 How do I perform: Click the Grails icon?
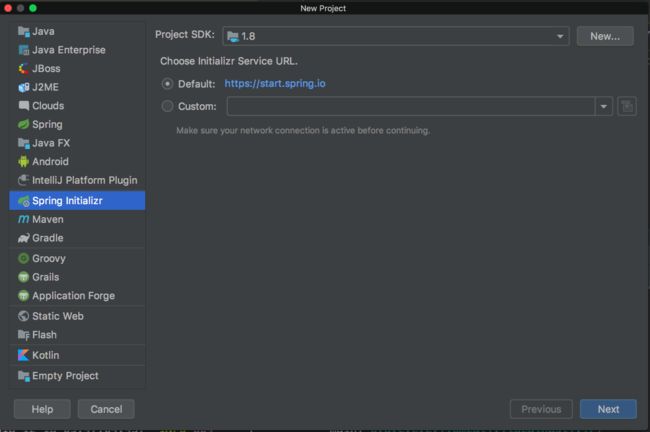pyautogui.click(x=24, y=277)
